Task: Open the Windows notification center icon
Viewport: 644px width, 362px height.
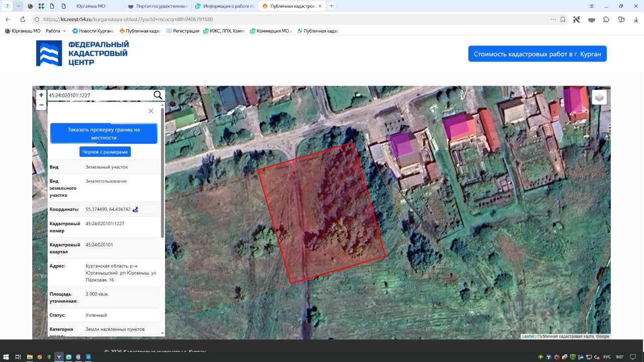Action: (633, 357)
